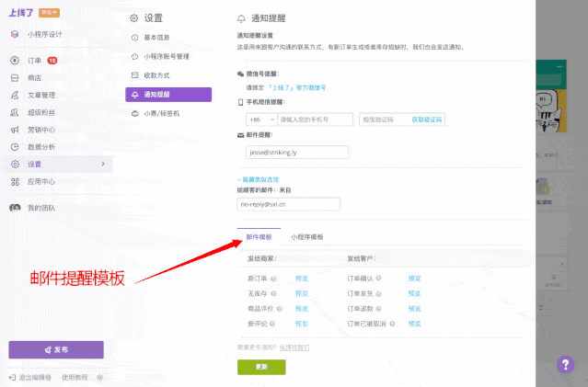This screenshot has height=387, width=588.
Task: Click info icon next to 订单确认
Action: tap(378, 279)
